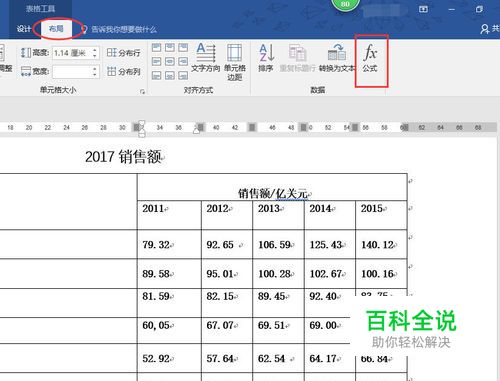This screenshot has width=500, height=381.
Task: Click cell with value 140.12
Action: point(381,244)
